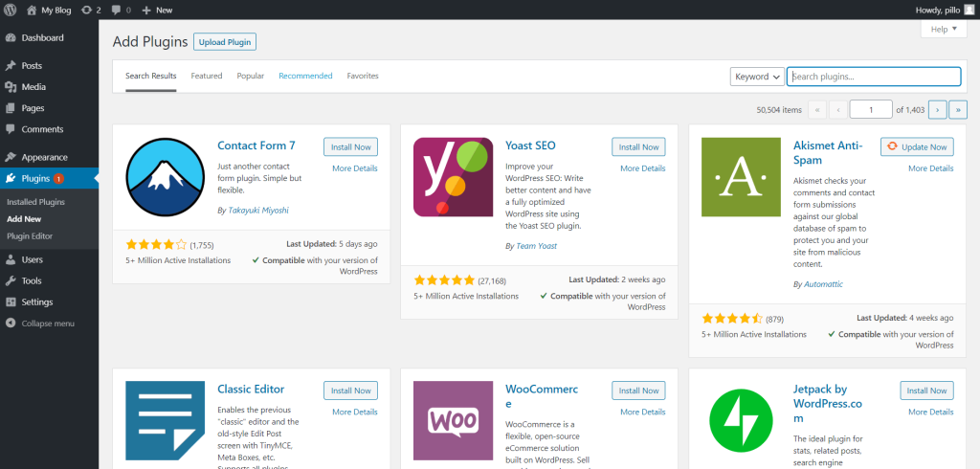
Task: Install the Contact Form 7 plugin
Action: (350, 147)
